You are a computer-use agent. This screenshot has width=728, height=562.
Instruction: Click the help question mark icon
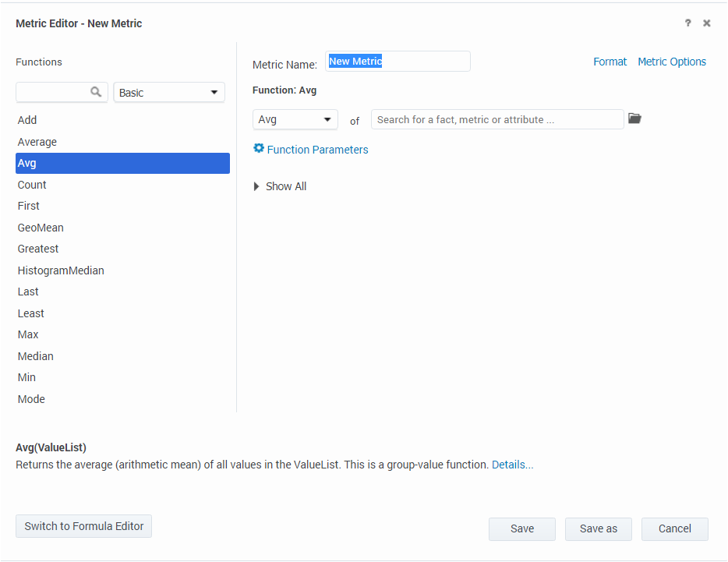click(x=687, y=23)
